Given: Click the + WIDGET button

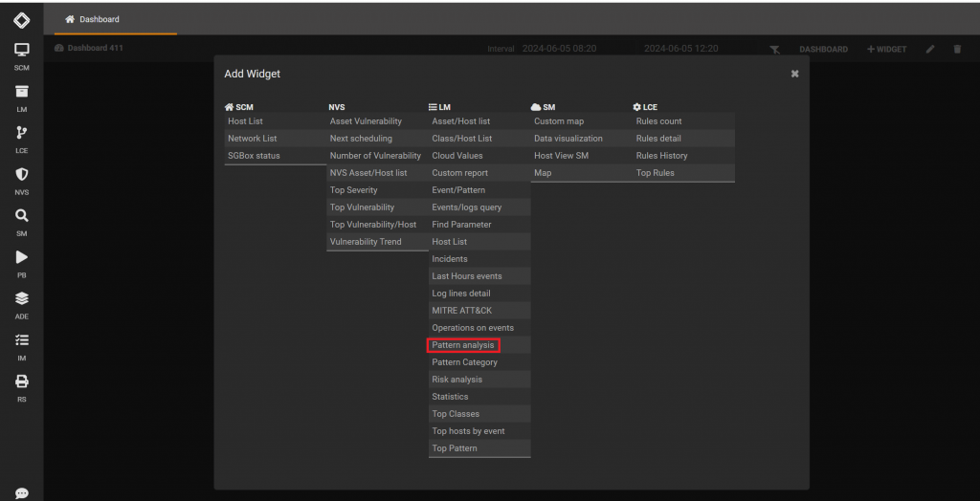Looking at the screenshot, I should [886, 49].
